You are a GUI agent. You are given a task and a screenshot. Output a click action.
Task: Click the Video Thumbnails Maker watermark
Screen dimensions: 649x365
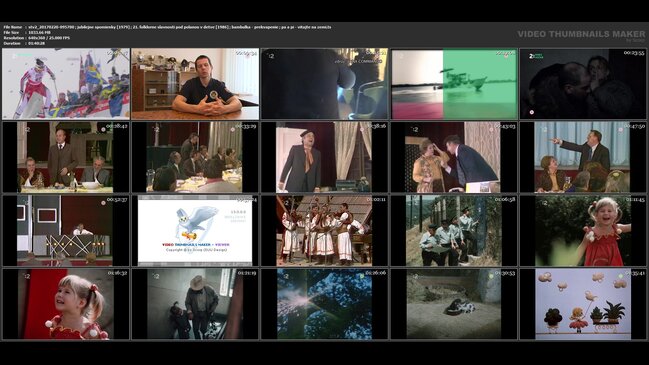[581, 35]
